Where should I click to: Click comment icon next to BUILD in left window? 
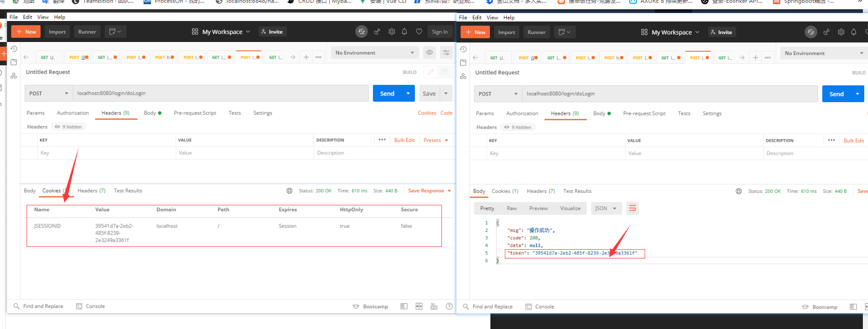click(x=445, y=72)
